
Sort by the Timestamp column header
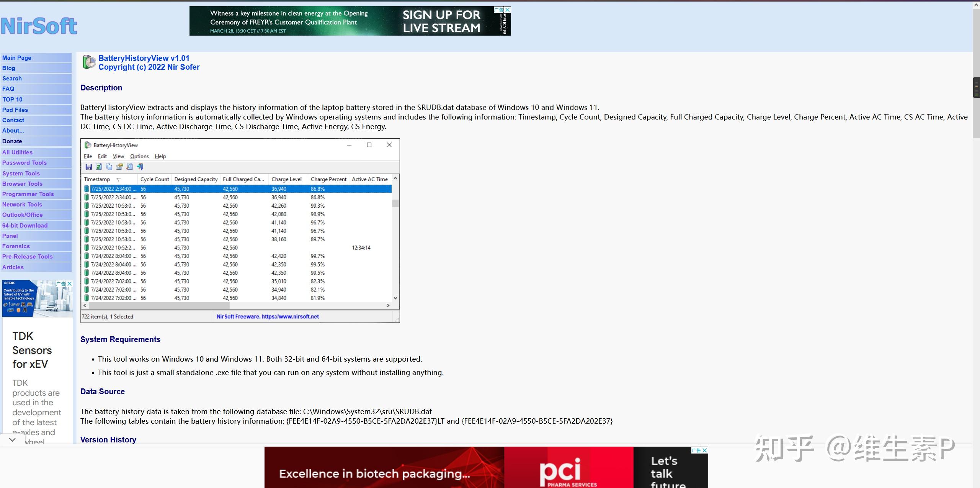tap(109, 179)
